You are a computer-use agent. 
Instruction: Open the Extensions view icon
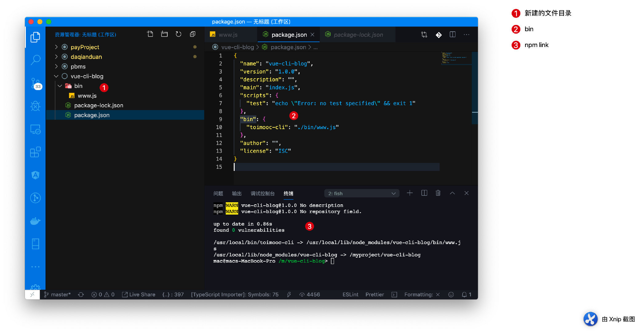[x=35, y=152]
